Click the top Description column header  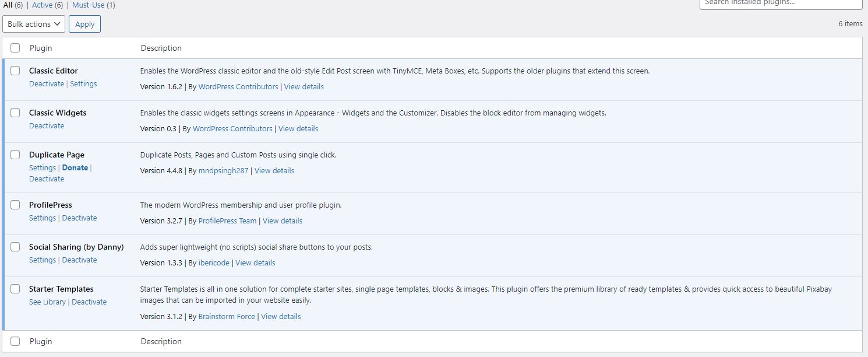161,48
